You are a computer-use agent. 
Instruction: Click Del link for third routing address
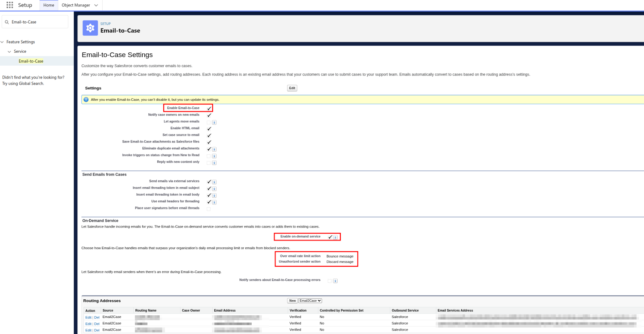point(97,330)
